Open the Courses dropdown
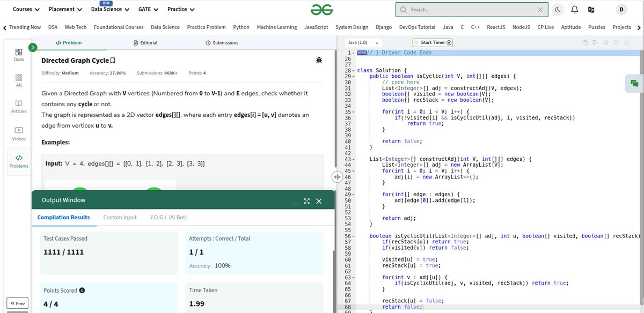Screen dimensions: 644x313 point(26,9)
